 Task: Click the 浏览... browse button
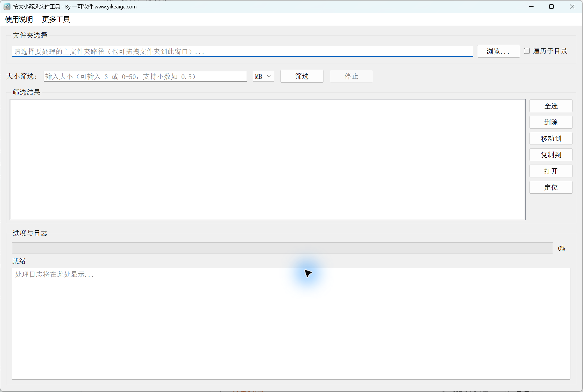tap(498, 51)
